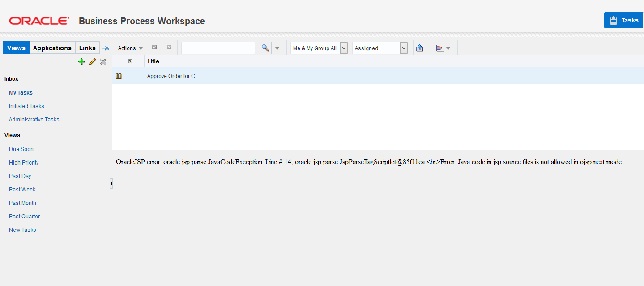The width and height of the screenshot is (644, 286).
Task: Click the magnifying glass search icon
Action: tap(265, 48)
